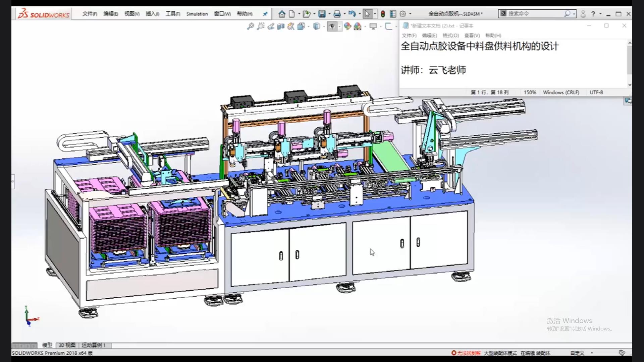Click the user login icon

coord(583,14)
